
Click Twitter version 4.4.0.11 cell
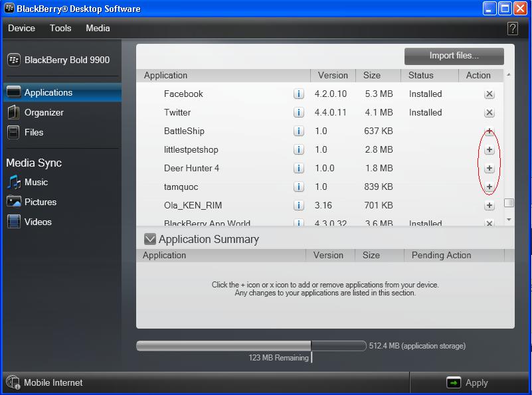point(331,113)
